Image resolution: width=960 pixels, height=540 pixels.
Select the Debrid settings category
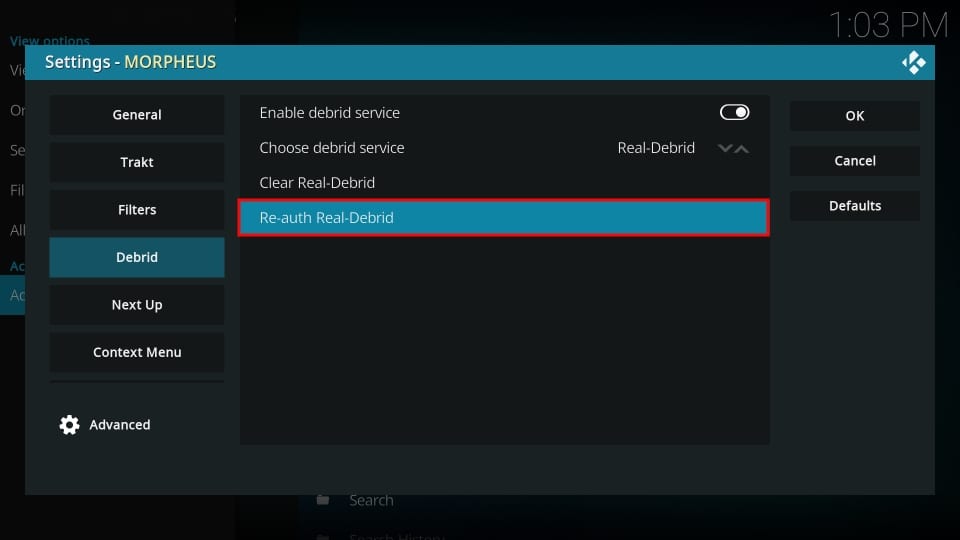(x=137, y=257)
